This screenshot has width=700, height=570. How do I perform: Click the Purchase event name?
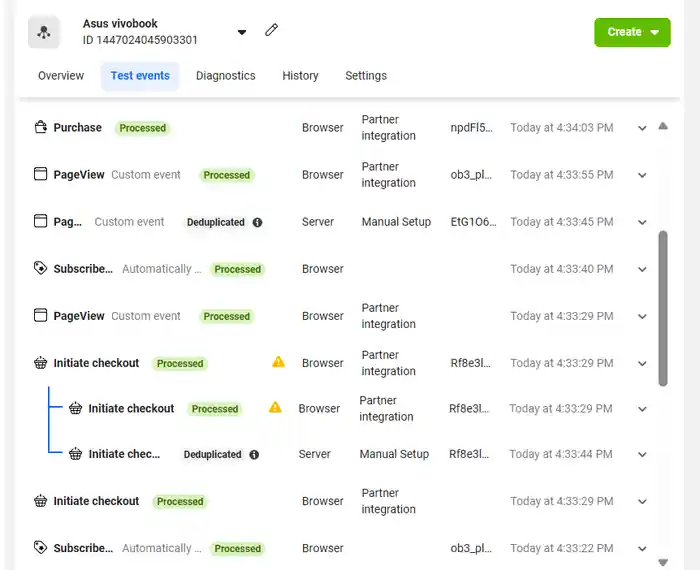[x=78, y=128]
